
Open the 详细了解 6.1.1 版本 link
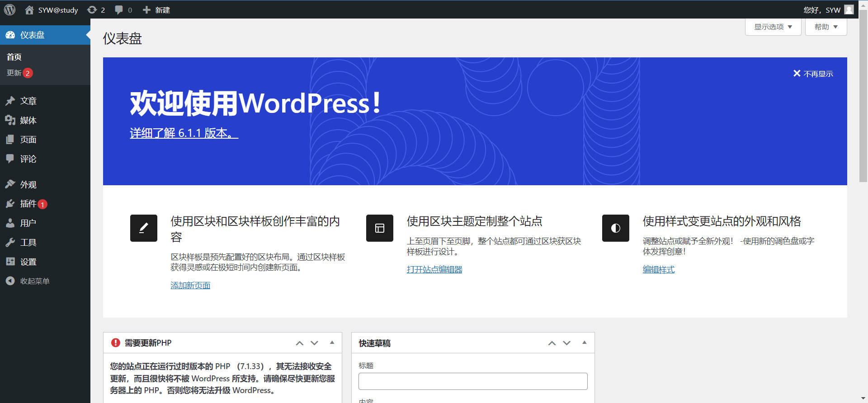tap(184, 133)
